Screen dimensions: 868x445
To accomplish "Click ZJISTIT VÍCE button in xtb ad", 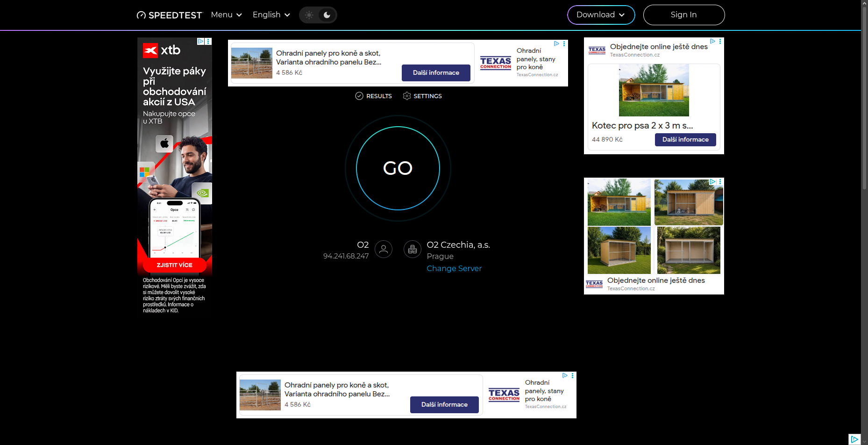I will 175,265.
